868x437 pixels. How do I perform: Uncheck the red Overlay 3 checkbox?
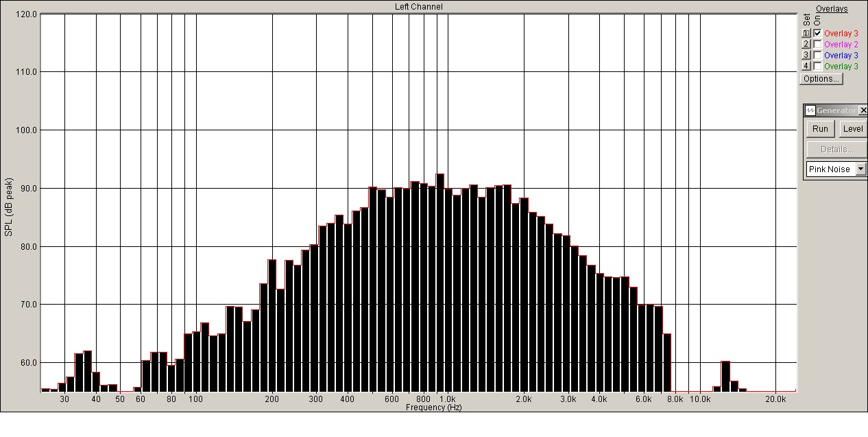point(817,33)
